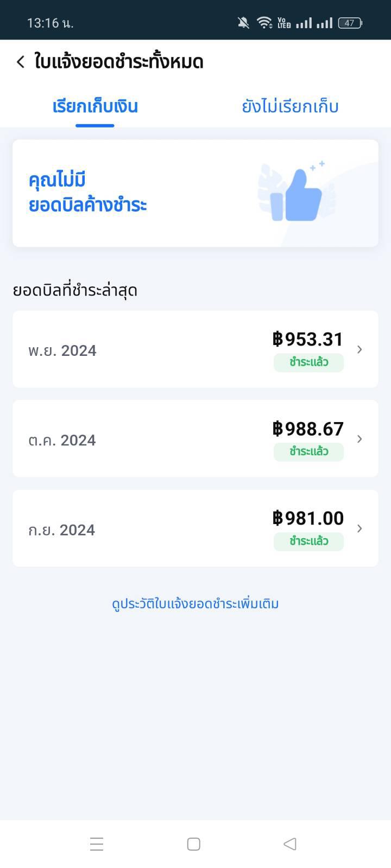Screen dimensions: 391x868
Task: Switch to the ยังไม่เรียกเก็บ tab
Action: point(290,106)
